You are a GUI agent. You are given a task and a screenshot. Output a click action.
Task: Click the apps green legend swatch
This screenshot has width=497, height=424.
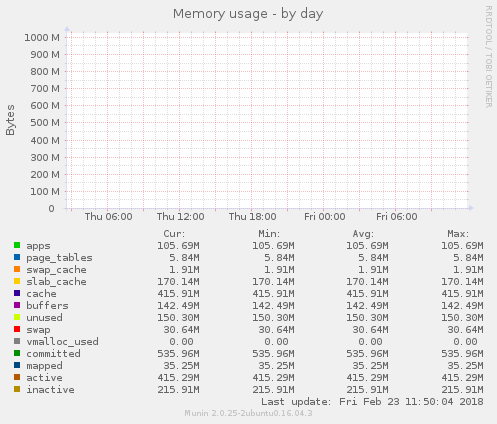[17, 245]
